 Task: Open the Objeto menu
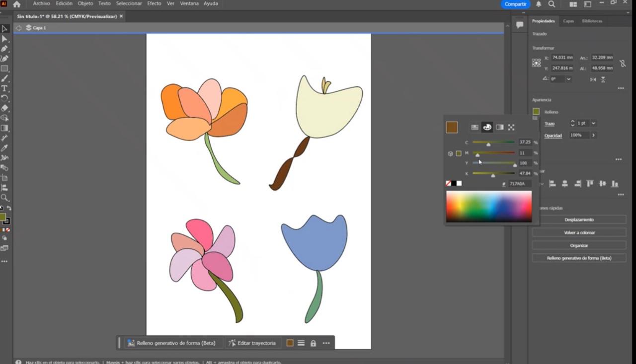click(x=85, y=3)
